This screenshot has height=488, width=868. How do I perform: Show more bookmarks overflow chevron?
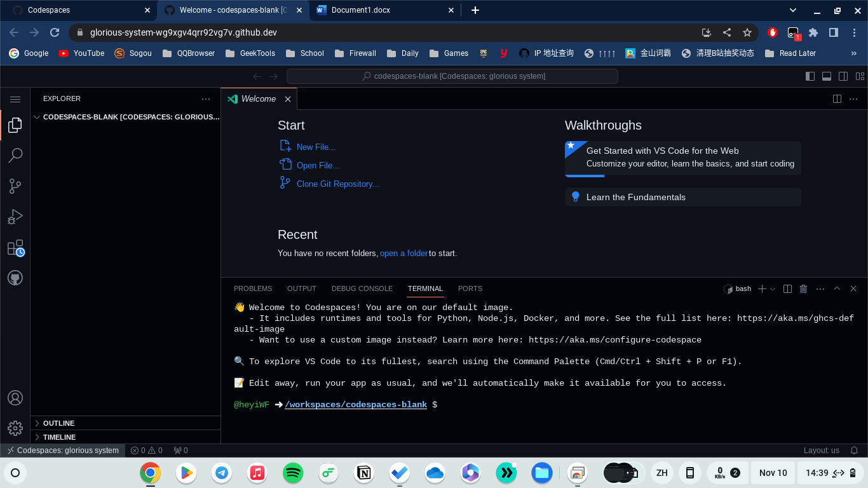pyautogui.click(x=854, y=53)
